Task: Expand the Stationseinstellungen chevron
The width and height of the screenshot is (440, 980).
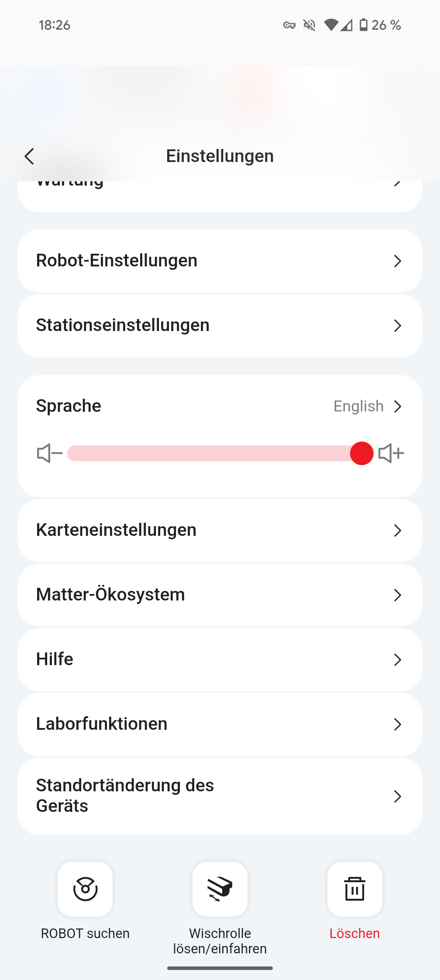Action: pos(397,326)
